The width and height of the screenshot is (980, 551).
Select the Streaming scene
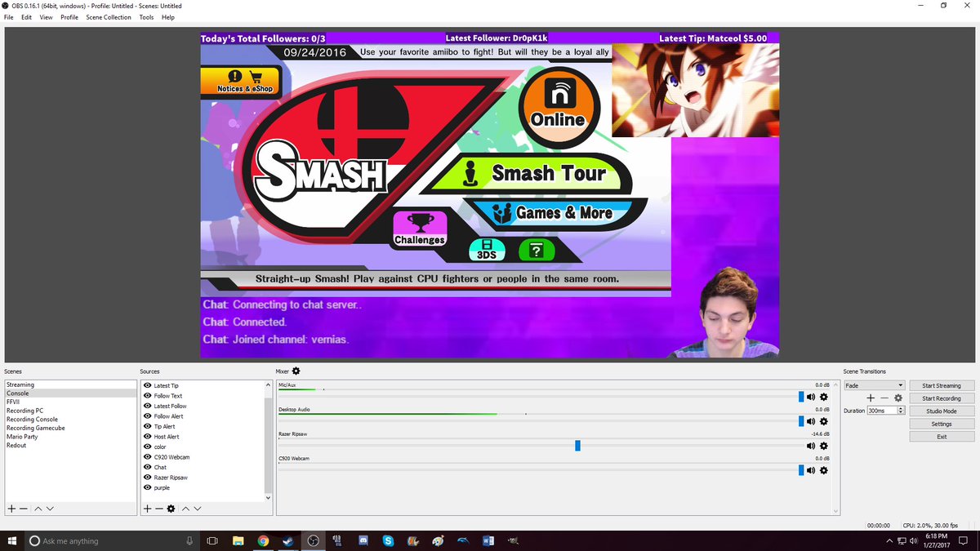coord(70,384)
